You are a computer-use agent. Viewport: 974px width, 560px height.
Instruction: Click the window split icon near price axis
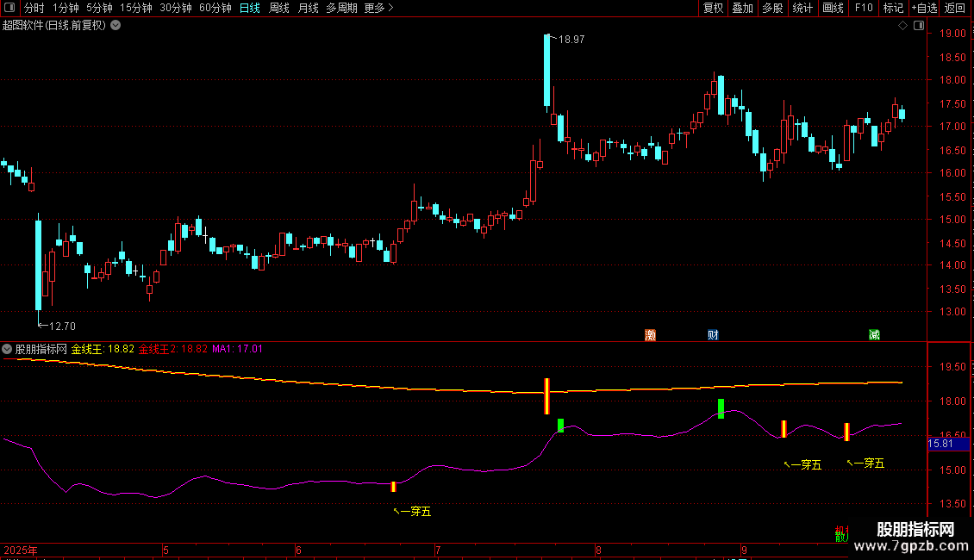click(919, 26)
